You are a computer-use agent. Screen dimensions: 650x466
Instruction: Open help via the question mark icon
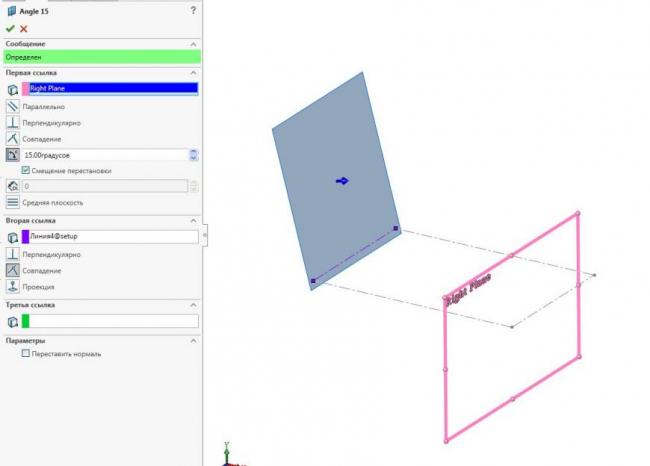tap(193, 10)
